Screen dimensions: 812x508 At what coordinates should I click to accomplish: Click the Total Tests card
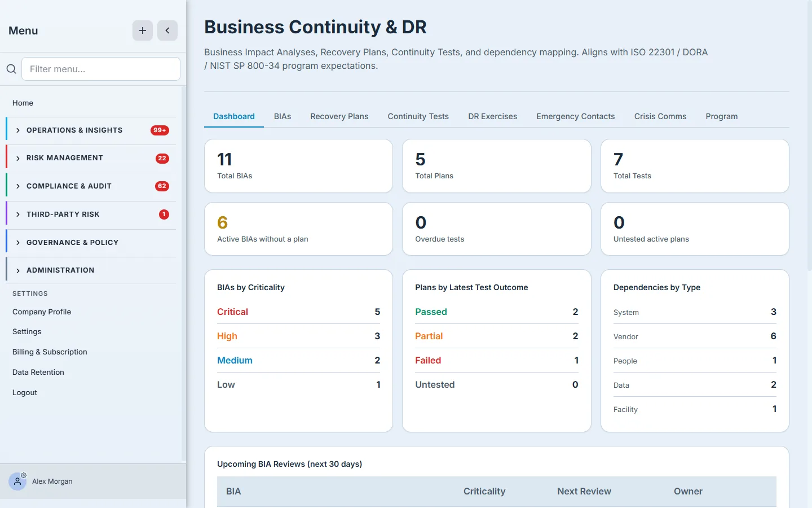[x=695, y=166]
